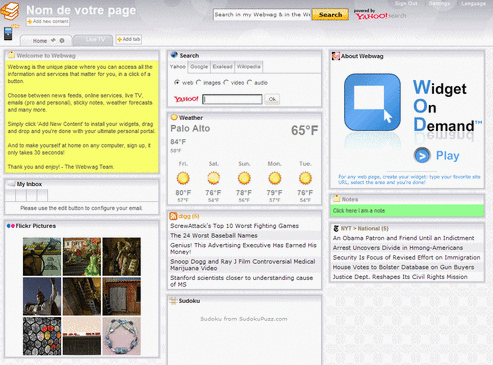Image resolution: width=493 pixels, height=365 pixels.
Task: Click the Play text link
Action: click(x=448, y=156)
